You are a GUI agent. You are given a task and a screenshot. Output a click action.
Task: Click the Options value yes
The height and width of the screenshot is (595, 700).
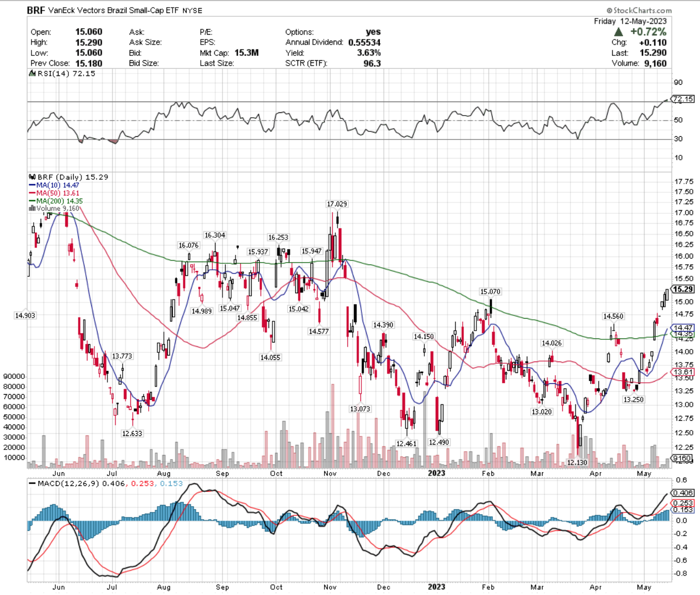pyautogui.click(x=373, y=32)
